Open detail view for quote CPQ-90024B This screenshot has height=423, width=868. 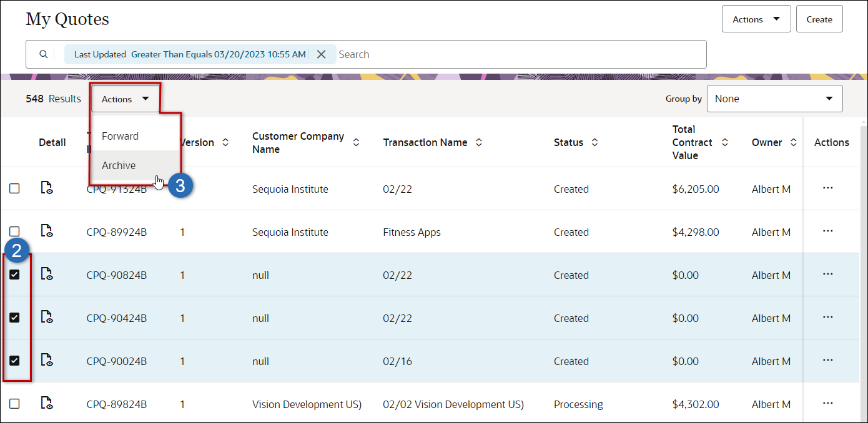47,361
